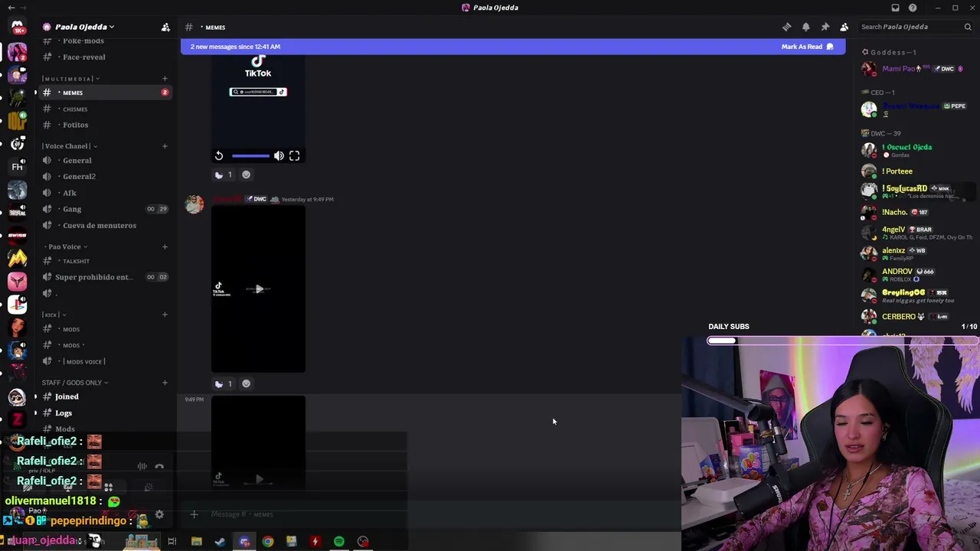The height and width of the screenshot is (551, 980).
Task: Enter fullscreen on TikTok video embed
Action: pyautogui.click(x=294, y=156)
